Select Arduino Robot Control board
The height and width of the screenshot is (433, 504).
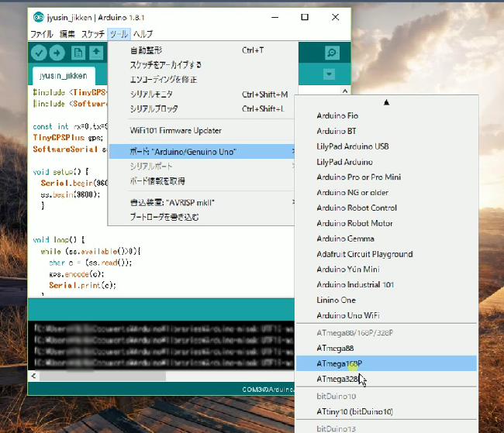coord(386,208)
